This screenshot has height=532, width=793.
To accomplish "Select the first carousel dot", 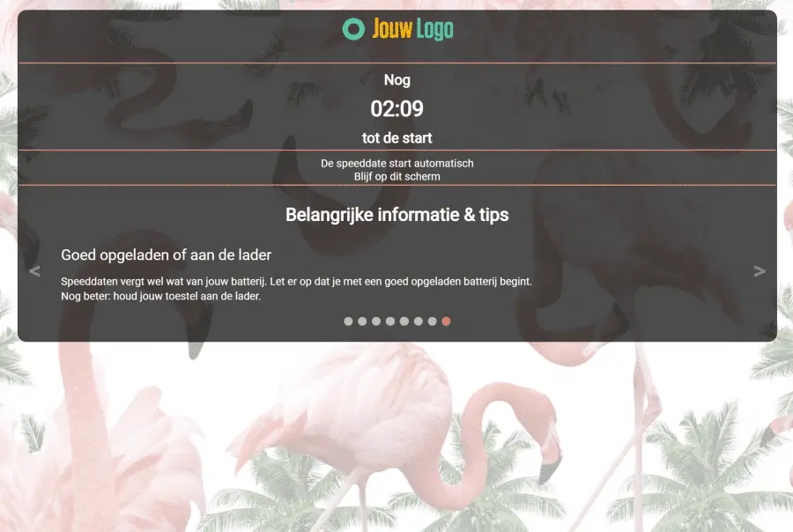I will [x=348, y=321].
